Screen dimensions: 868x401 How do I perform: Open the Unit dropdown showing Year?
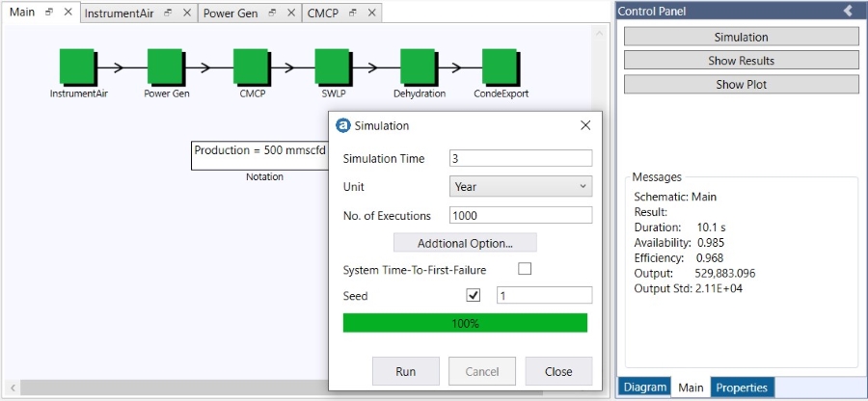tap(521, 187)
